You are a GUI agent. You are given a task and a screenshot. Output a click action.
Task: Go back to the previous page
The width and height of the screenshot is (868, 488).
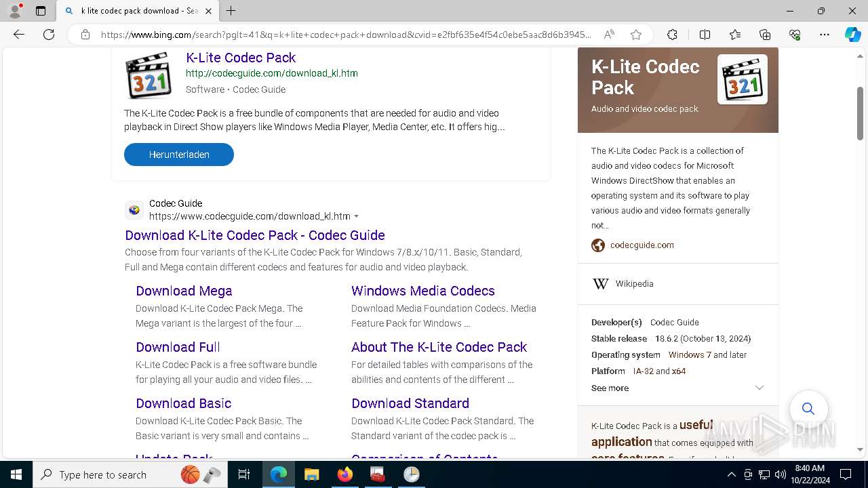(x=19, y=35)
